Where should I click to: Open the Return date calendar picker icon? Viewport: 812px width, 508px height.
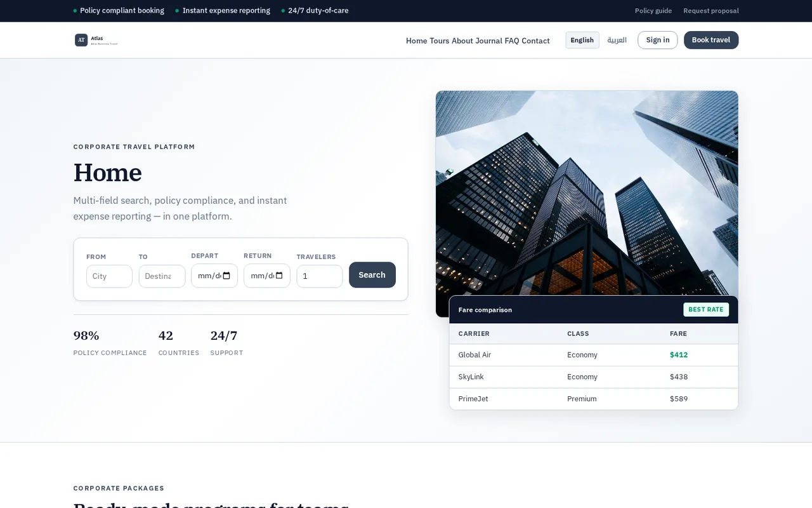(279, 276)
